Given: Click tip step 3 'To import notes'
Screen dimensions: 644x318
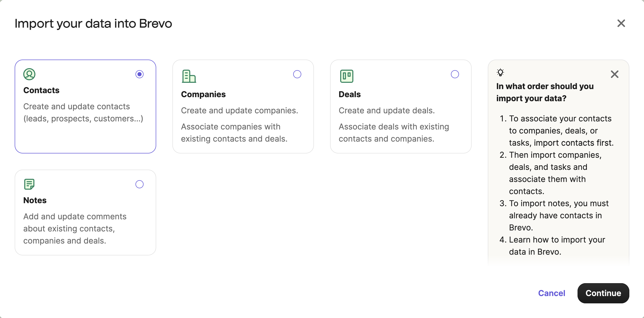Looking at the screenshot, I should click(x=559, y=216).
